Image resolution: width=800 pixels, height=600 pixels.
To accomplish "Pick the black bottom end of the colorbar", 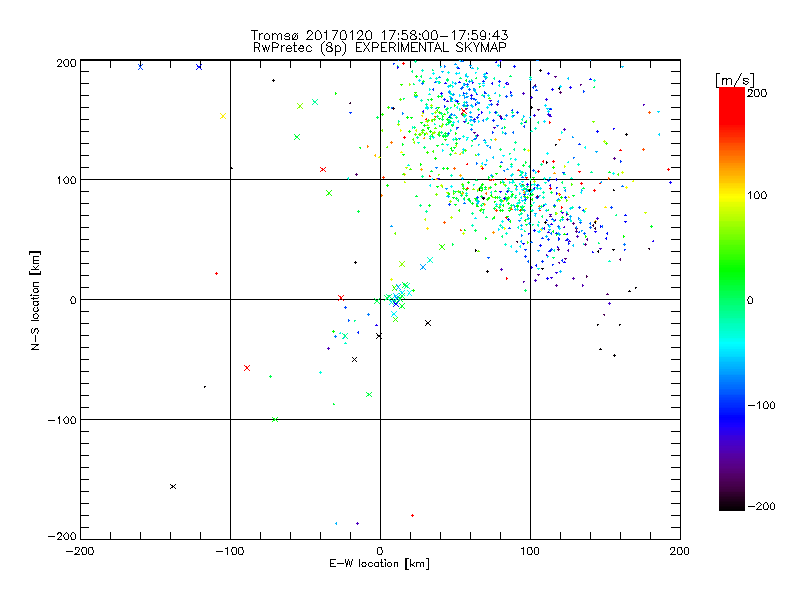I will pyautogui.click(x=732, y=504).
